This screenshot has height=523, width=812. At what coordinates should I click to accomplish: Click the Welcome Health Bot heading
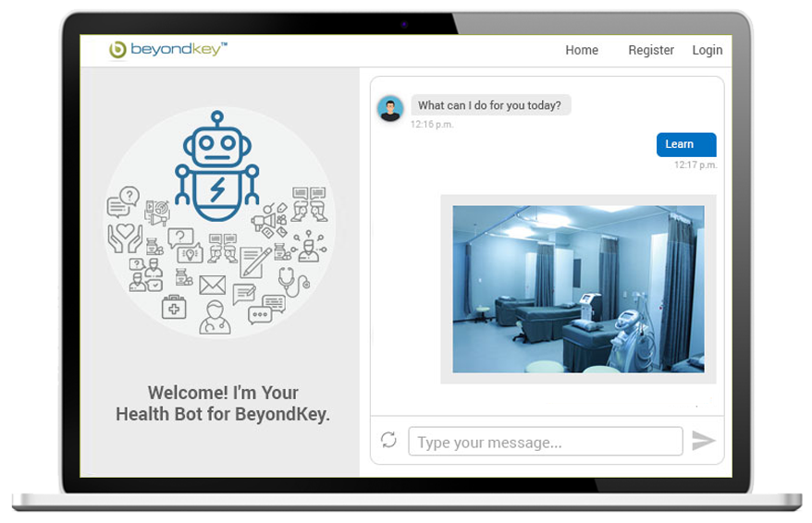(223, 404)
